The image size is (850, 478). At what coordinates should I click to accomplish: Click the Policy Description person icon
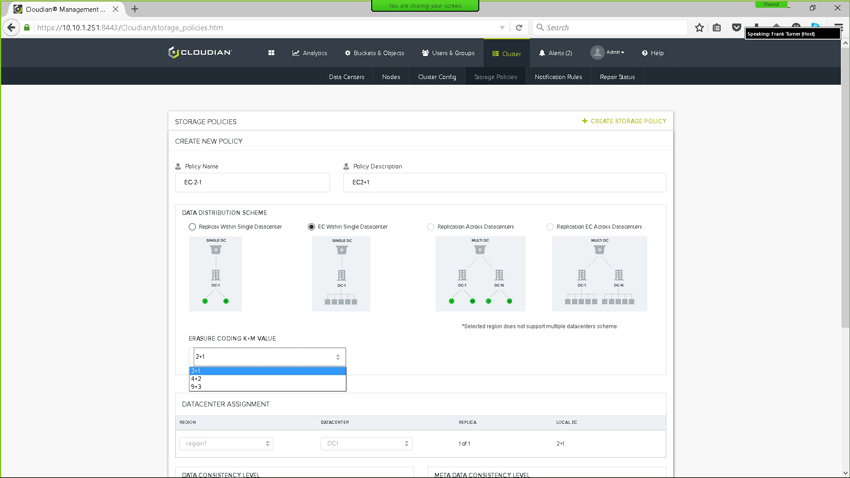click(346, 166)
